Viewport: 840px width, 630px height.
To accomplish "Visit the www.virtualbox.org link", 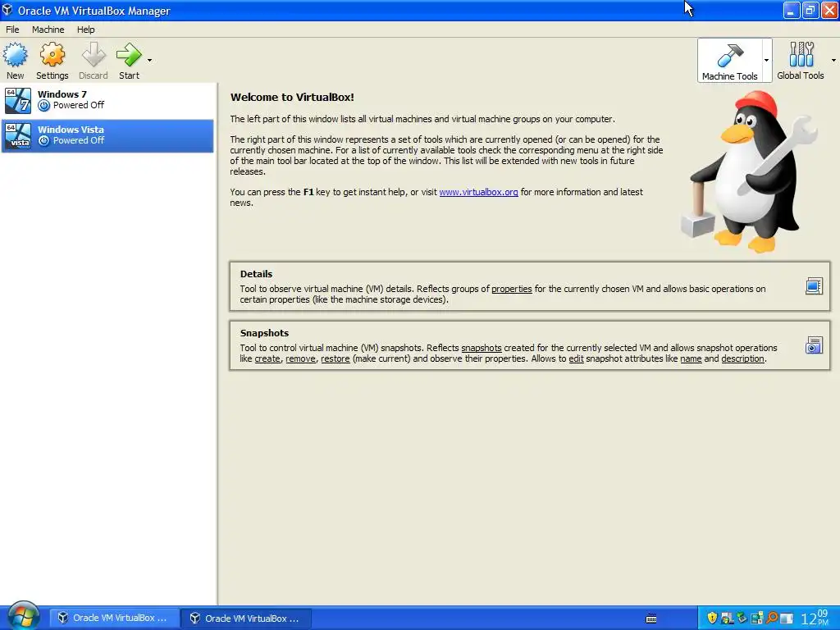I will (478, 192).
